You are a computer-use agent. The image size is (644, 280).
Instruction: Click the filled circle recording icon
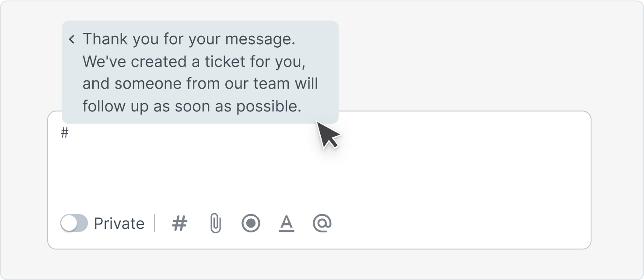251,223
